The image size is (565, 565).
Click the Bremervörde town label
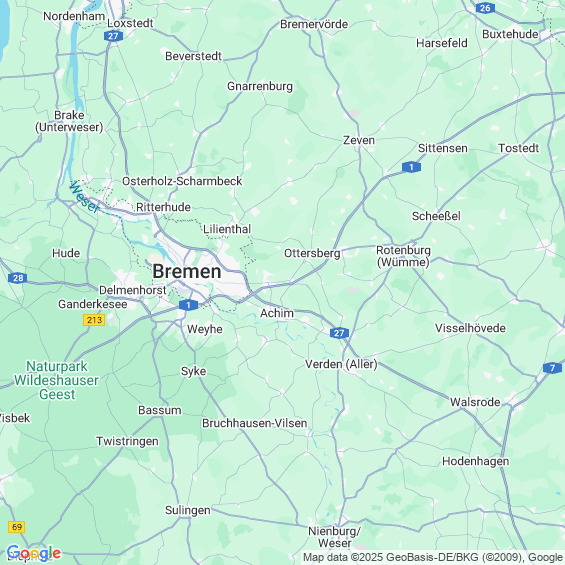(314, 24)
